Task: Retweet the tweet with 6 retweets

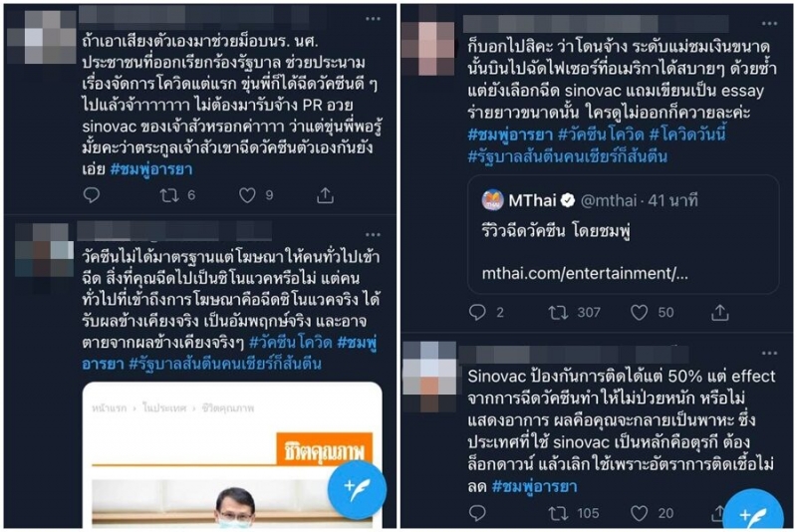Action: click(x=169, y=195)
